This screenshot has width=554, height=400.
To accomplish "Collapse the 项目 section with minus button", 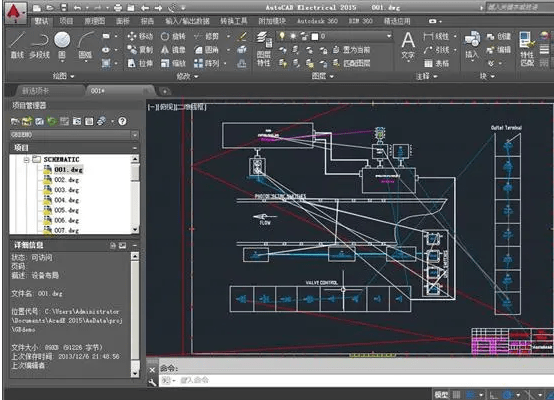I will [135, 148].
